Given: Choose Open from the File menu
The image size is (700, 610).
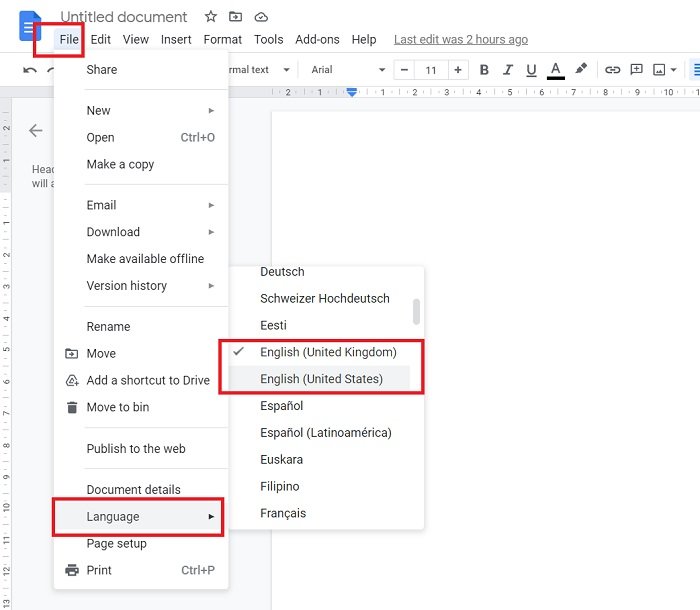Looking at the screenshot, I should (x=141, y=137).
